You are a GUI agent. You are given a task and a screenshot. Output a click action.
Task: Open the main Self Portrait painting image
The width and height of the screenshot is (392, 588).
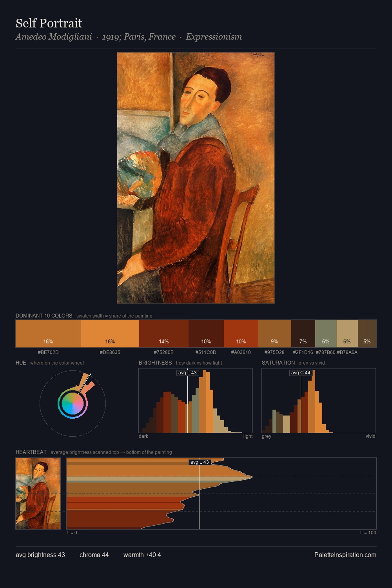196,178
